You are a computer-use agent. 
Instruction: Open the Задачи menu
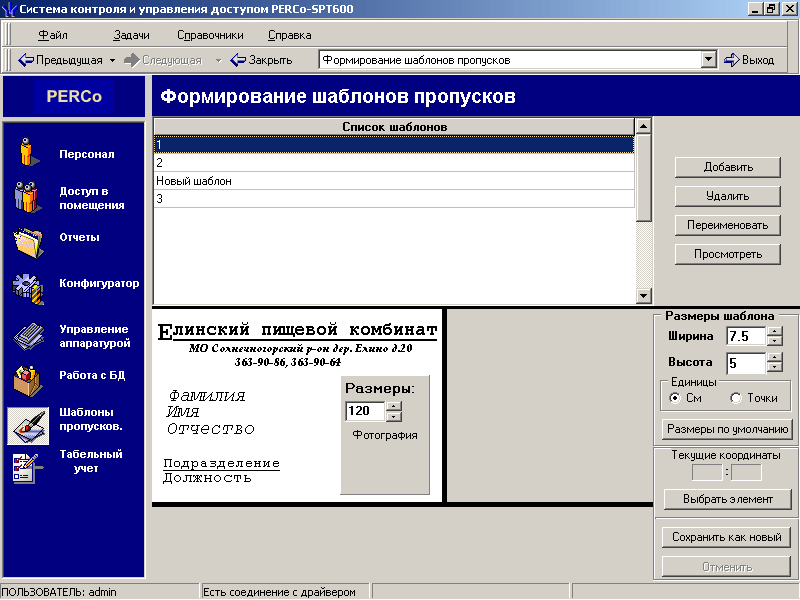tap(131, 35)
